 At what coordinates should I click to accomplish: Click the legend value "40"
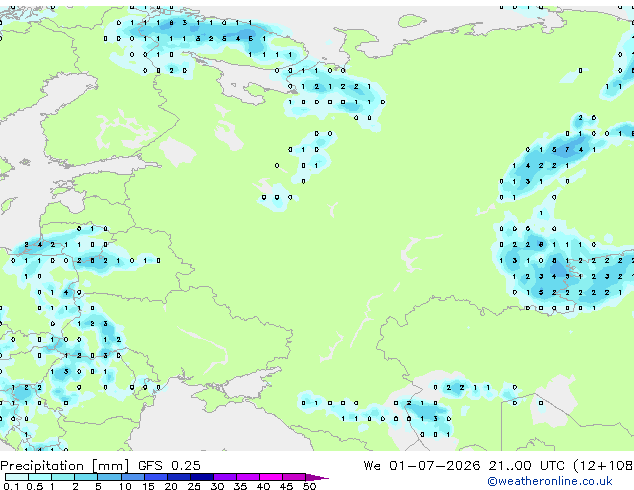[x=263, y=486]
